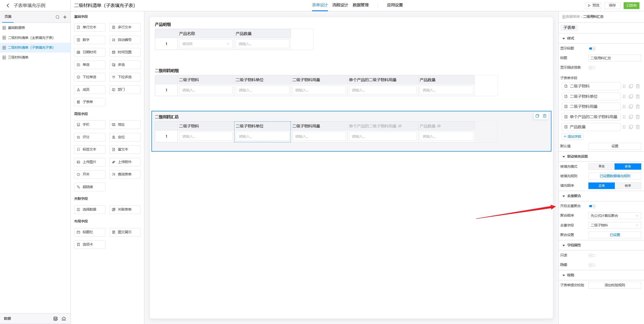Delete the 二级子物料单位 field in properties panel
The height and width of the screenshot is (324, 644).
tap(638, 97)
